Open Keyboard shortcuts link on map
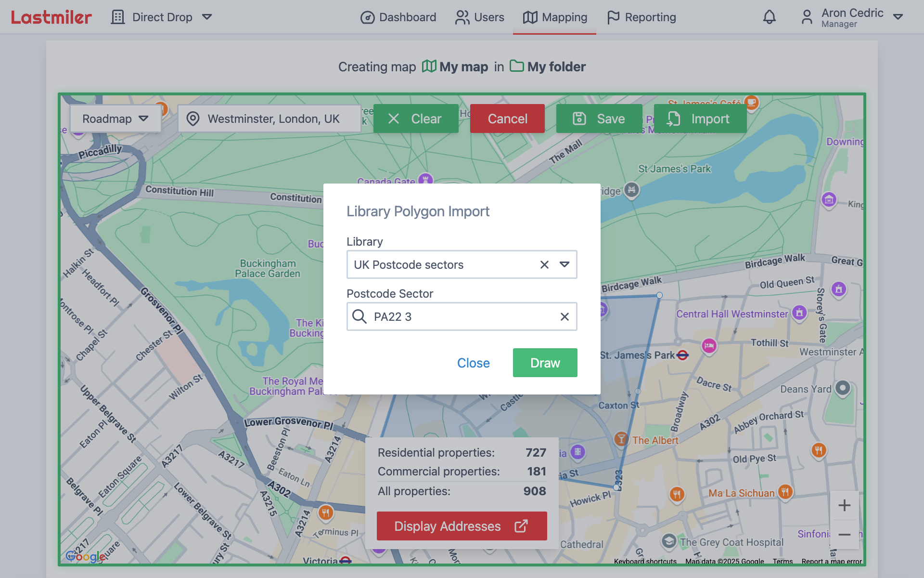This screenshot has height=578, width=924. click(645, 561)
